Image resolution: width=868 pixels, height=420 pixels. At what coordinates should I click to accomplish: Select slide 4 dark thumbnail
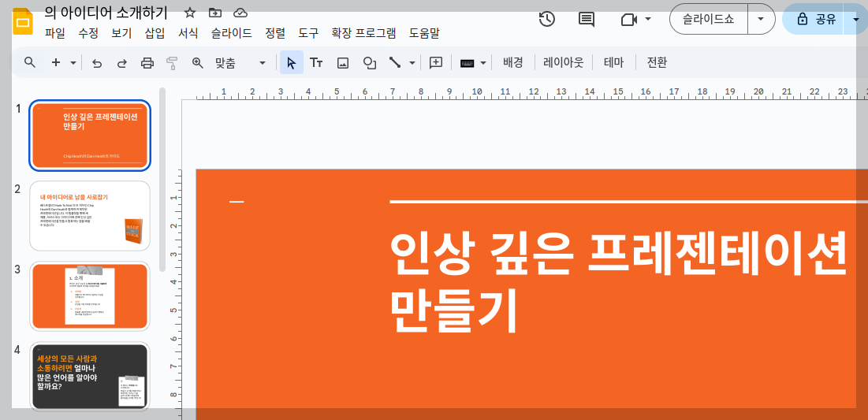point(90,377)
